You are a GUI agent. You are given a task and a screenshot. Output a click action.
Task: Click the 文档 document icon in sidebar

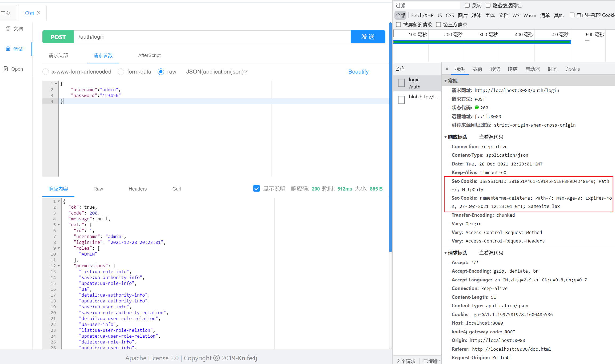[x=8, y=29]
